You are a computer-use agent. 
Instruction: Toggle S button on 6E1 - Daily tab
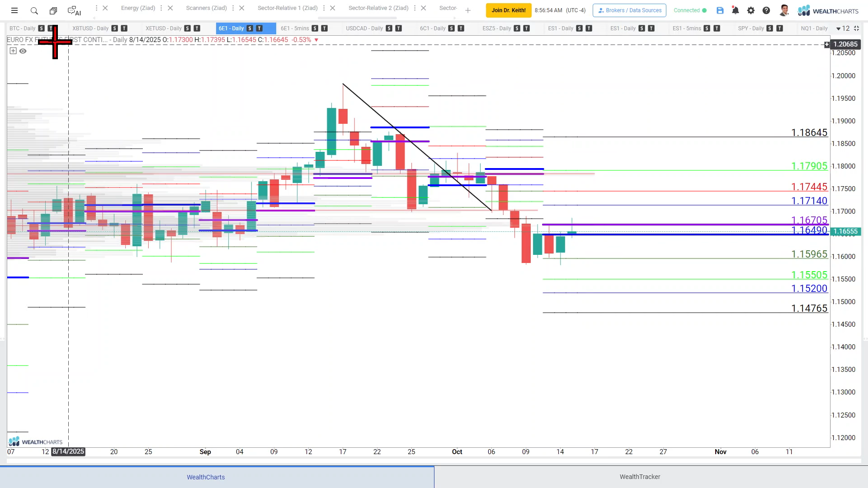coord(250,28)
